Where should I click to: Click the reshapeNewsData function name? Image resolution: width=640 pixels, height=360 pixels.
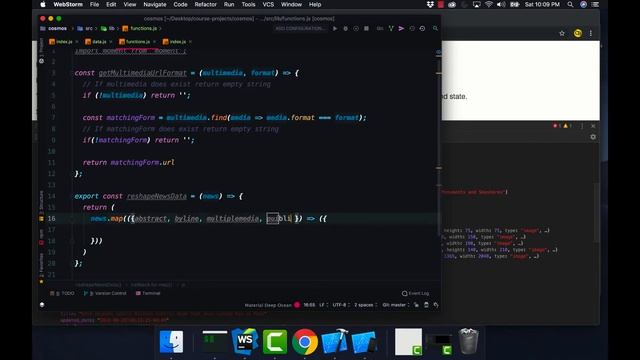click(157, 196)
